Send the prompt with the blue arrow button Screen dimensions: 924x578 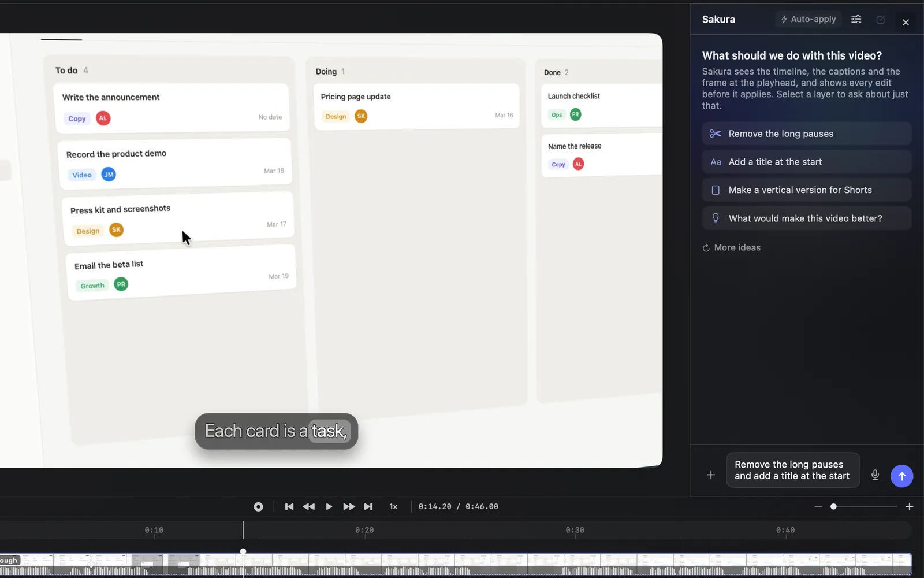[x=901, y=476]
